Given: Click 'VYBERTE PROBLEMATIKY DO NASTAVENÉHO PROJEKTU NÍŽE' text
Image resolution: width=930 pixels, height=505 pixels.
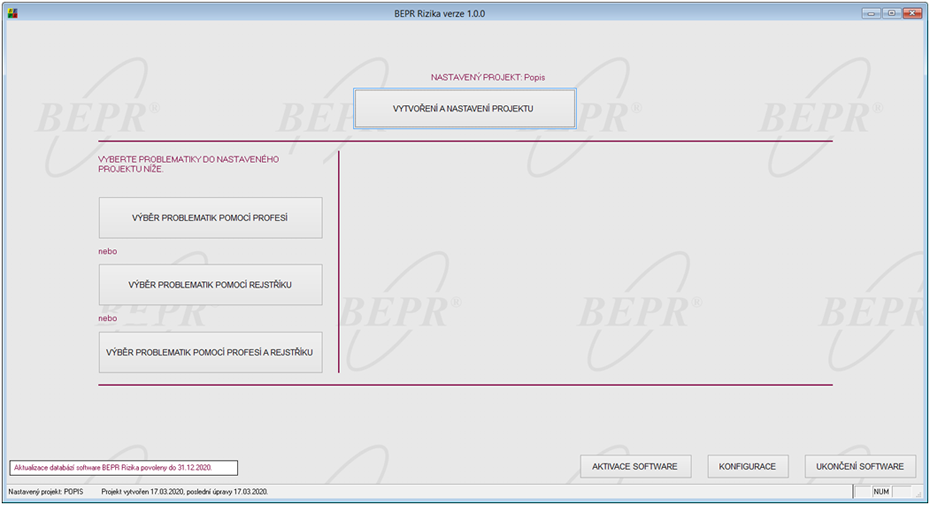Looking at the screenshot, I should pos(189,164).
